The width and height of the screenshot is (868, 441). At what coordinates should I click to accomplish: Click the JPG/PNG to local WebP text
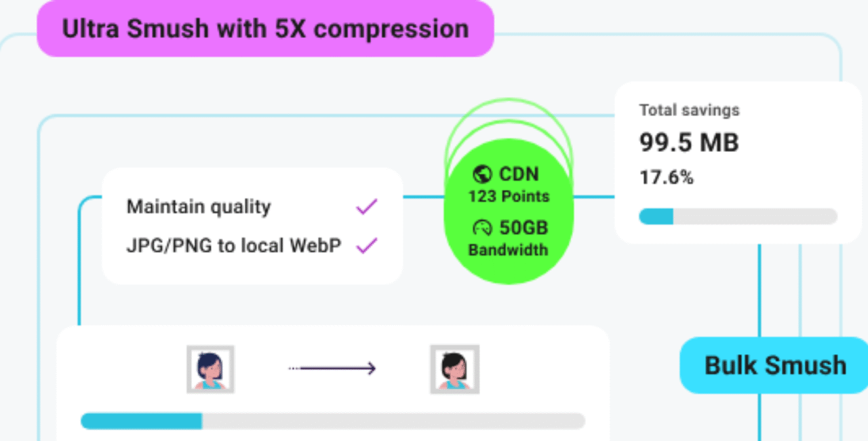click(234, 246)
